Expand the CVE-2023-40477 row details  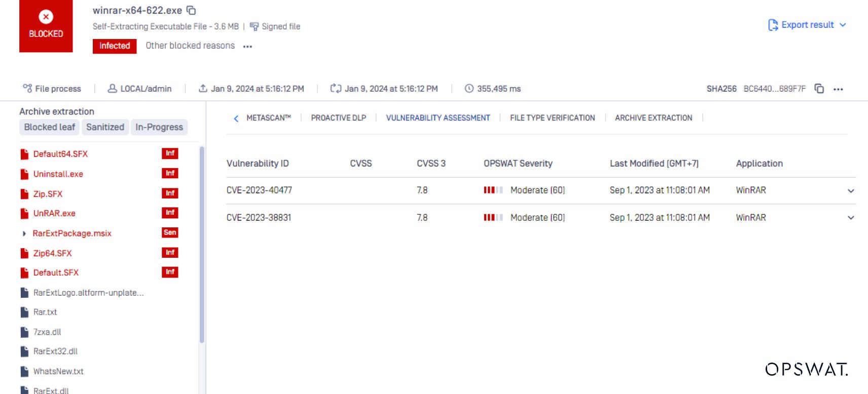point(850,191)
